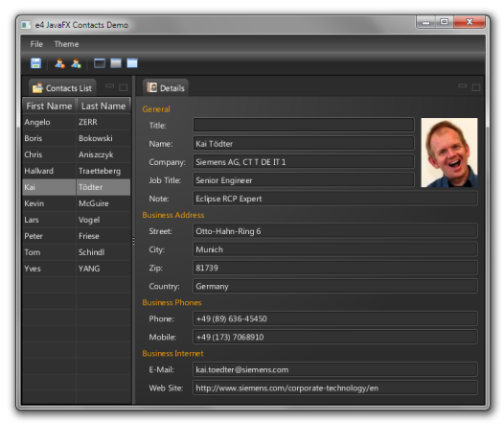This screenshot has width=504, height=424.
Task: Minimize the Details panel
Action: pos(462,86)
